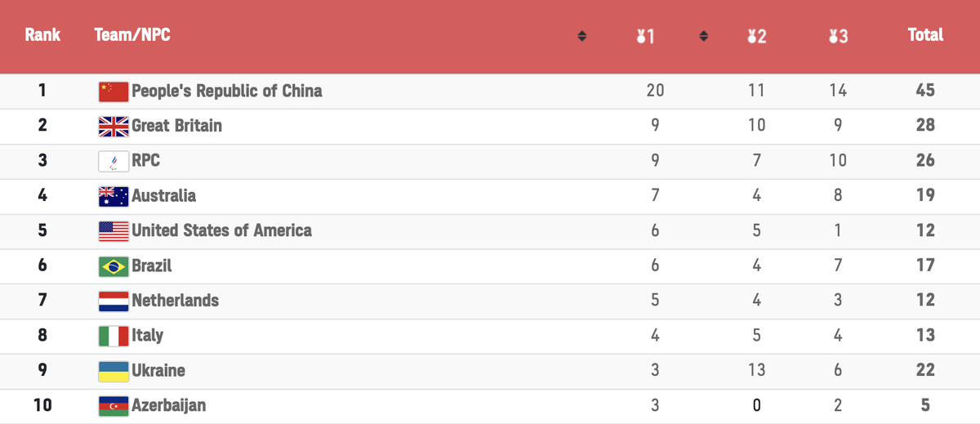Open the Azerbaijan team link
This screenshot has height=424, width=980.
(169, 405)
